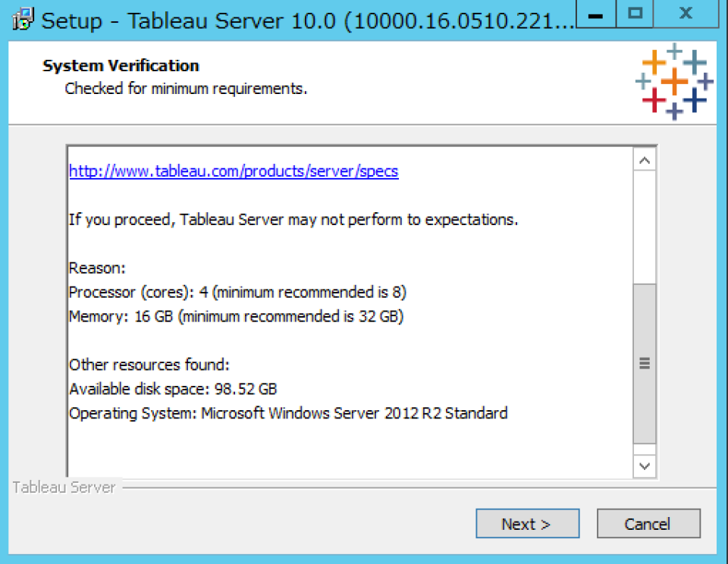The image size is (728, 564).
Task: Click the up arrow on the scrollbar
Action: pyautogui.click(x=644, y=159)
